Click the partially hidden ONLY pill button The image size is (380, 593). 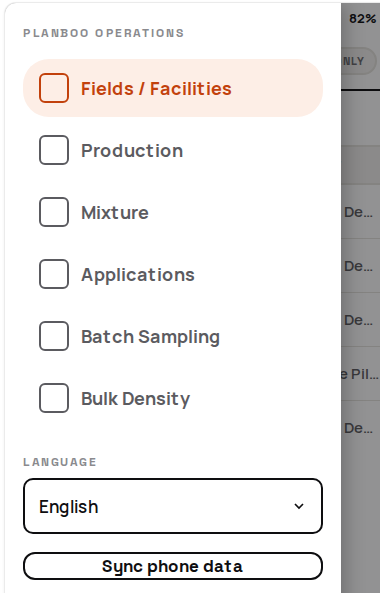tap(358, 61)
